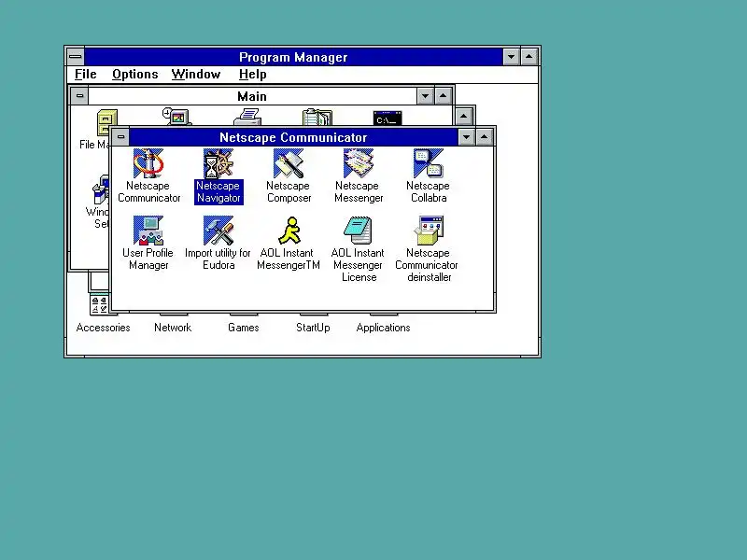Select the Windows Setup icon in Main

(x=101, y=189)
